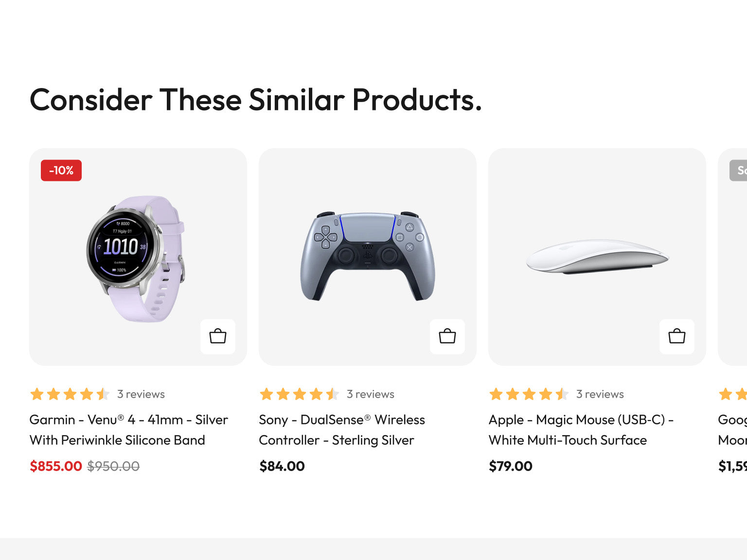The width and height of the screenshot is (747, 560).
Task: Open the Magic Mouse product image
Action: coord(597,257)
